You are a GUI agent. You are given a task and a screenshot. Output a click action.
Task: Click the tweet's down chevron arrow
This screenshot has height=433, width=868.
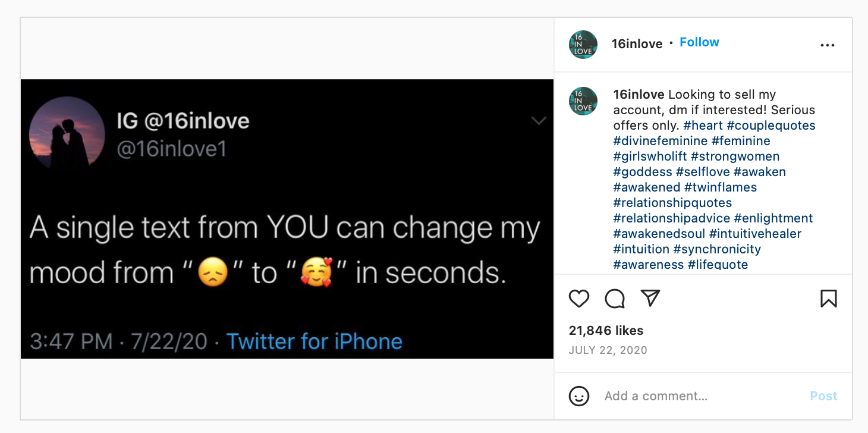click(x=539, y=121)
